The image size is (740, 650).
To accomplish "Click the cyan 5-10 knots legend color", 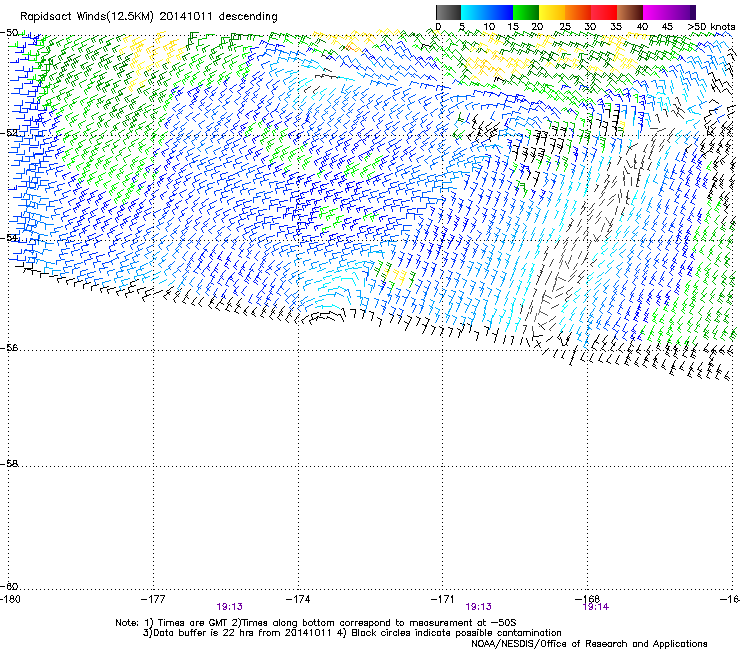I will [474, 12].
